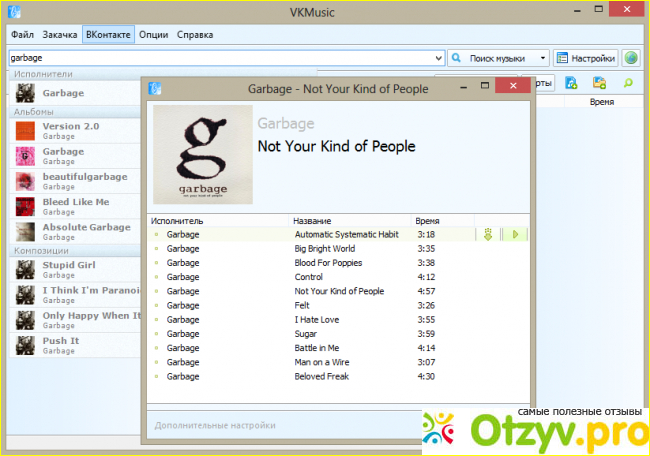The height and width of the screenshot is (456, 650).
Task: Open the Файл menu
Action: coord(22,34)
